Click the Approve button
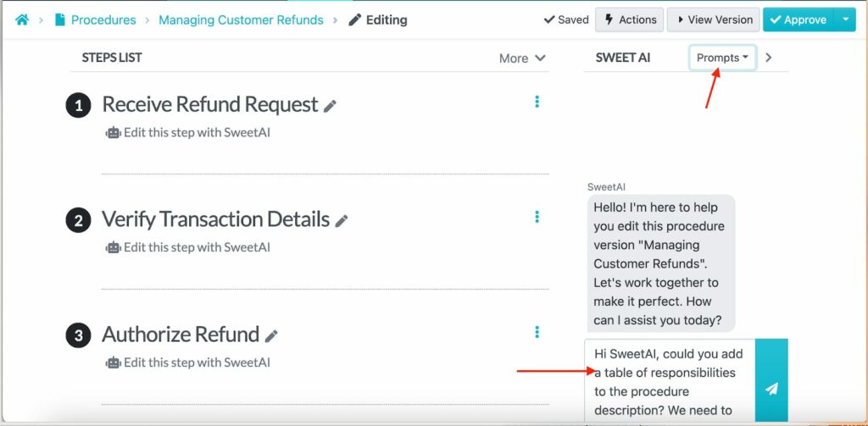 click(797, 19)
